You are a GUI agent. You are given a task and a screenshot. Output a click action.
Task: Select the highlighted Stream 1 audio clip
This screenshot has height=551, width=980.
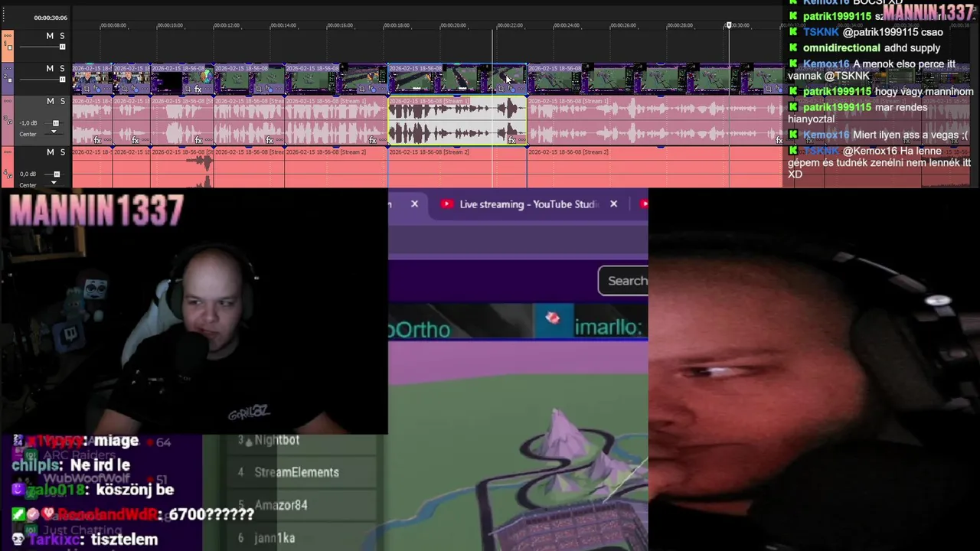pyautogui.click(x=457, y=120)
